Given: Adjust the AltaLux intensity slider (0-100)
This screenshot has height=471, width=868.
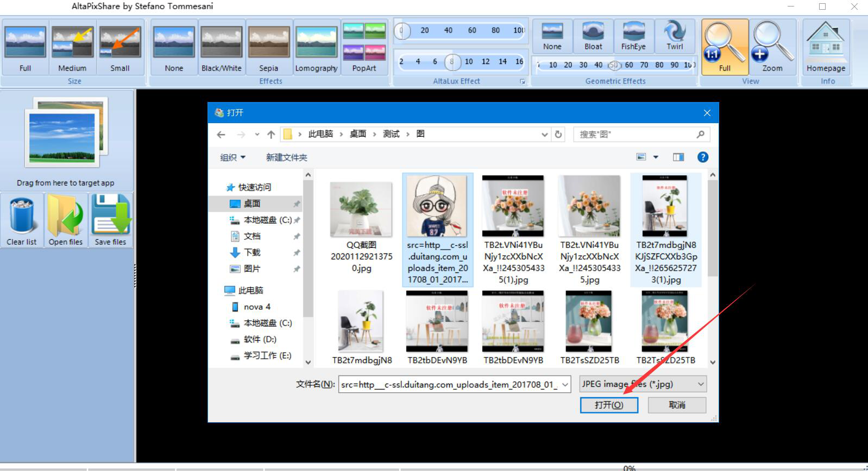Looking at the screenshot, I should 461,30.
